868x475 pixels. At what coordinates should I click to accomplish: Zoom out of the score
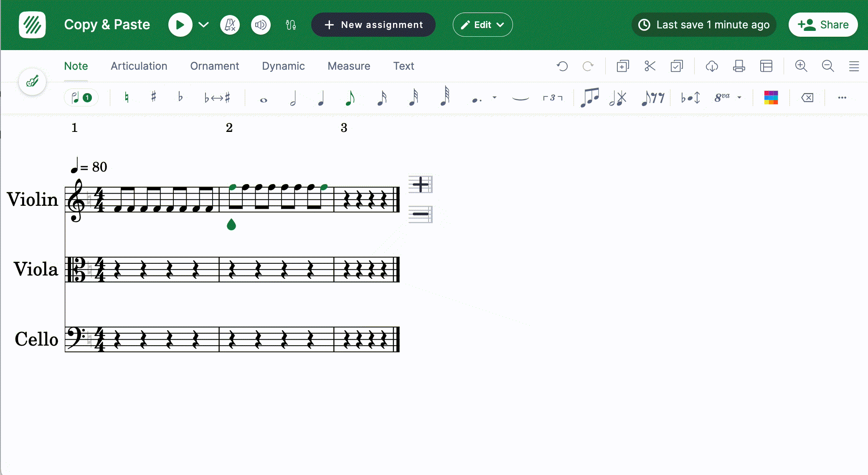coord(827,66)
